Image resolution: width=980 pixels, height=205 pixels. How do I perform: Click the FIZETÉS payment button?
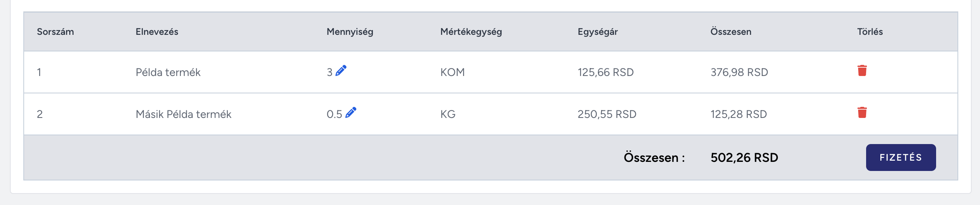(901, 158)
